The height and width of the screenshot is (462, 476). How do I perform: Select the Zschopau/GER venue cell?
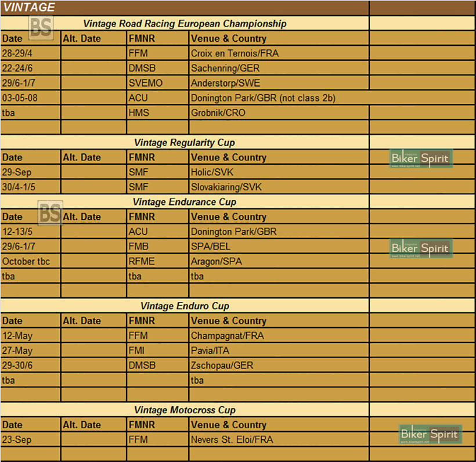[222, 366]
